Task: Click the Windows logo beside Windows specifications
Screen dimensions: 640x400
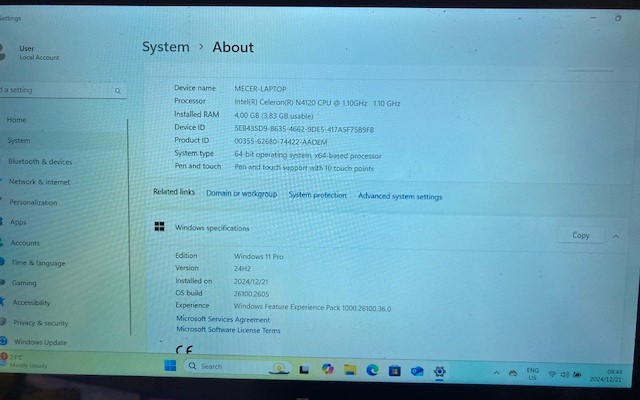Action: (x=159, y=227)
